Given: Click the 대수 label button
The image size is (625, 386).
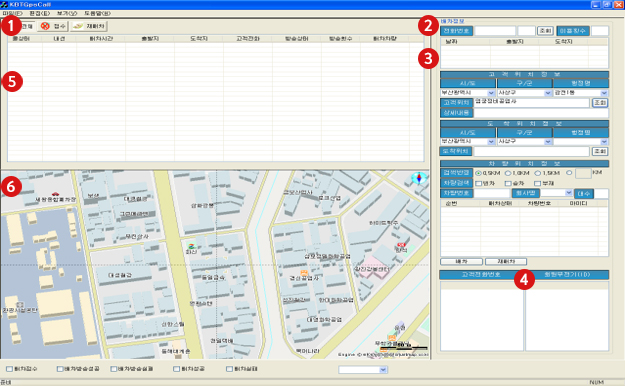Looking at the screenshot, I should click(x=584, y=193).
